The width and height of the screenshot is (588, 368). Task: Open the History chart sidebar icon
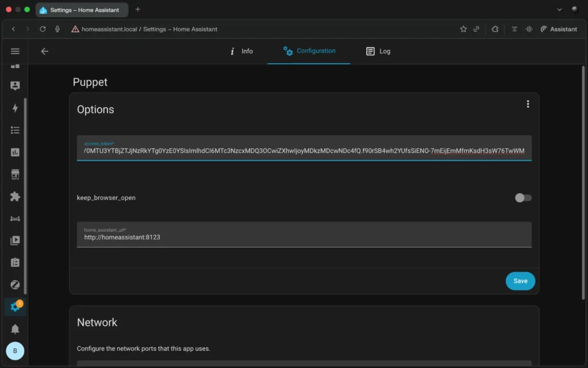point(15,152)
